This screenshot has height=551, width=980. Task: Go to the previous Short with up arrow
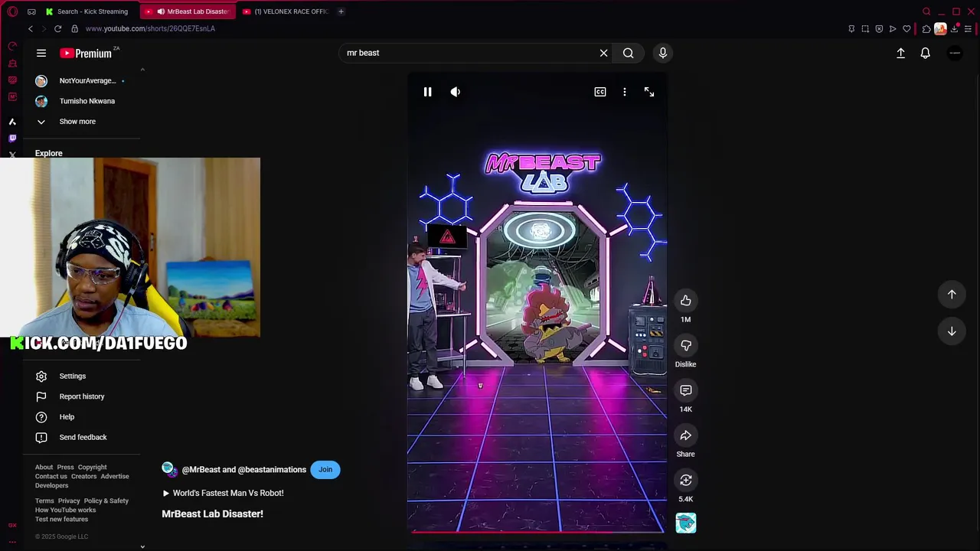point(952,294)
